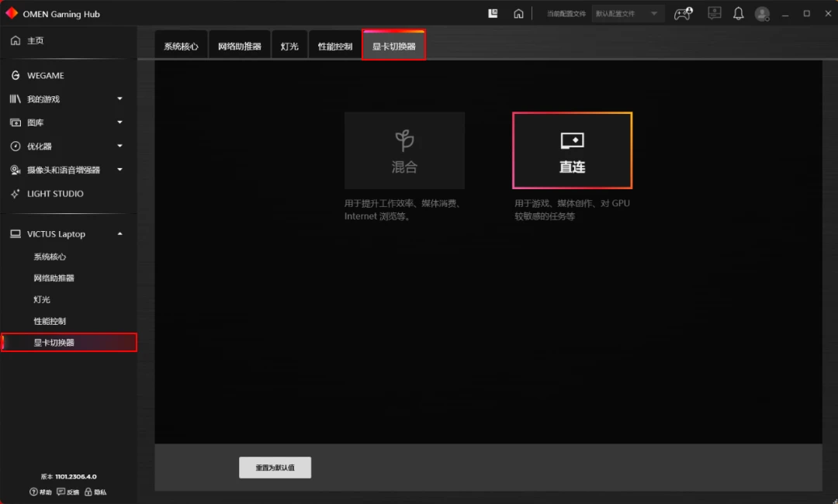Expand the 优化器 arrow

(x=119, y=146)
